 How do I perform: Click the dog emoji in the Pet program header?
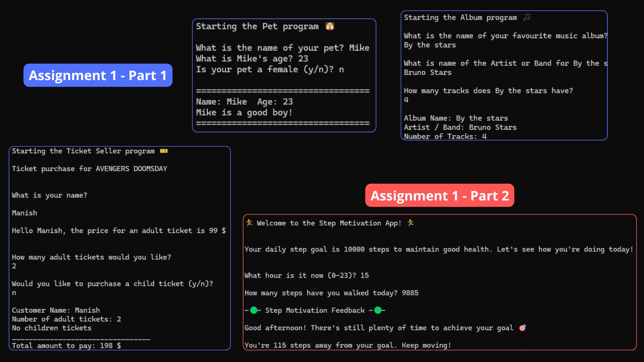[x=330, y=26]
